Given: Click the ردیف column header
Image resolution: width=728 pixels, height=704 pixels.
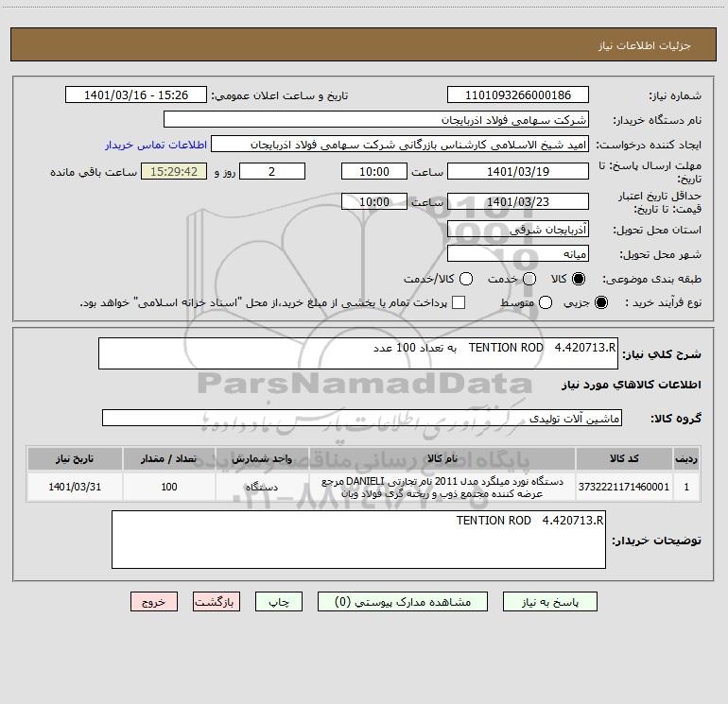Looking at the screenshot, I should (x=686, y=459).
